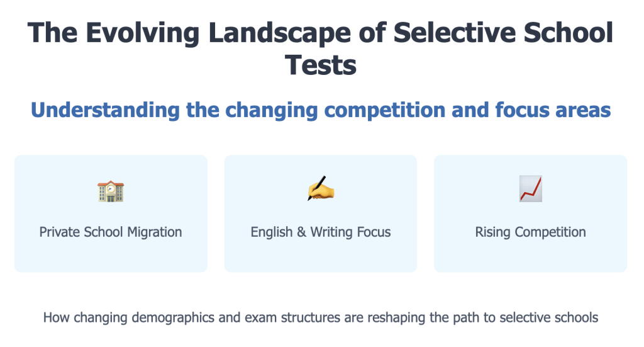644x347 pixels.
Task: Select the English & Writing Focus label
Action: [321, 232]
